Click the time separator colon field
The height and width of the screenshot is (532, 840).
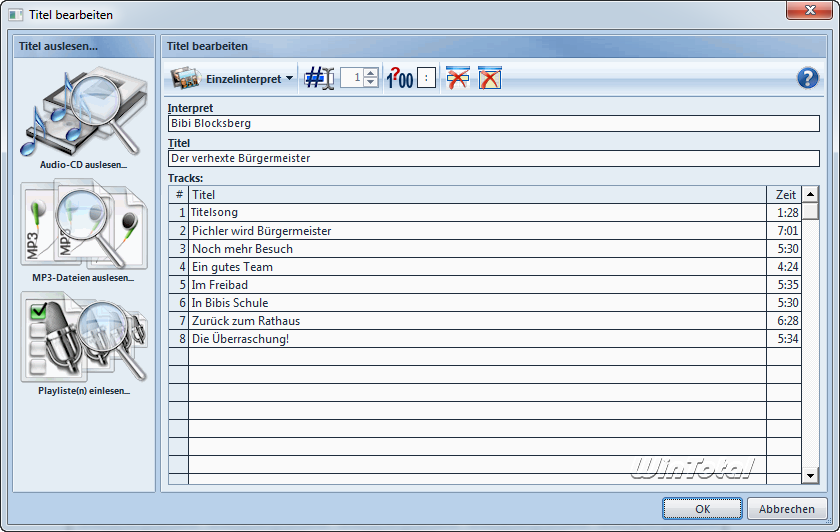point(426,78)
